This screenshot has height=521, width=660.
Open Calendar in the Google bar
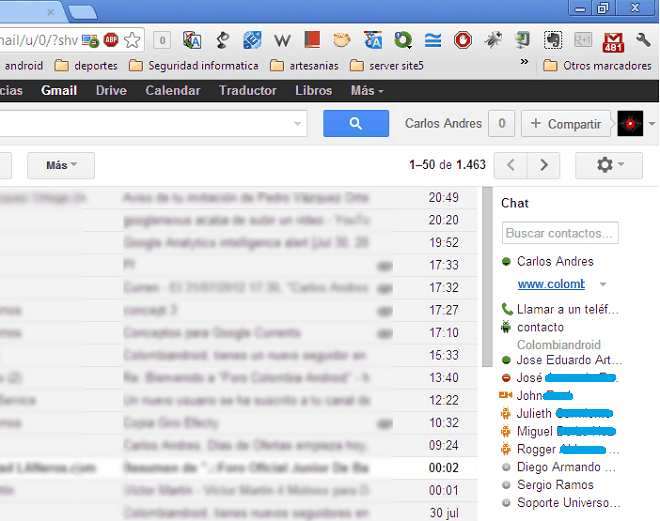tap(173, 90)
